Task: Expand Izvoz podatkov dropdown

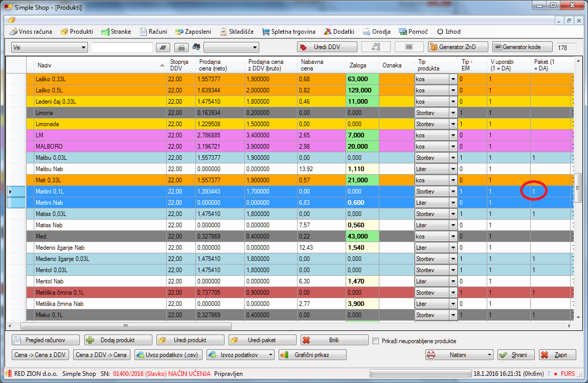Action: [271, 355]
